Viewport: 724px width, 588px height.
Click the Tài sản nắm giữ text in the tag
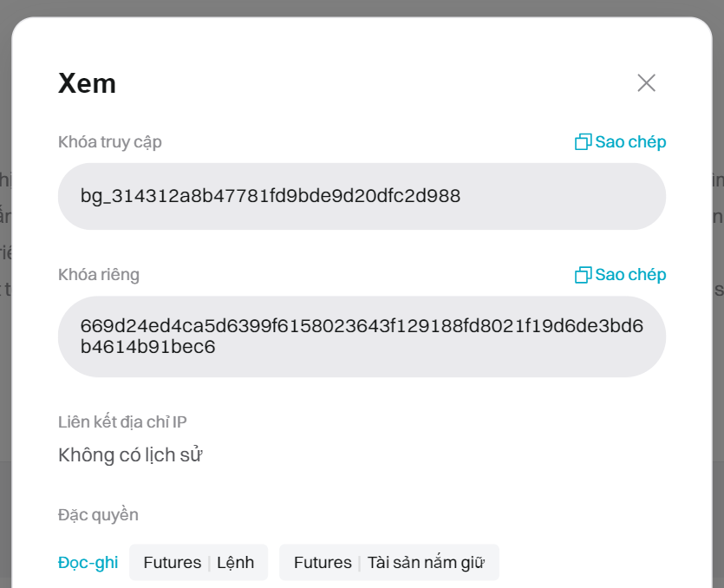pos(426,563)
